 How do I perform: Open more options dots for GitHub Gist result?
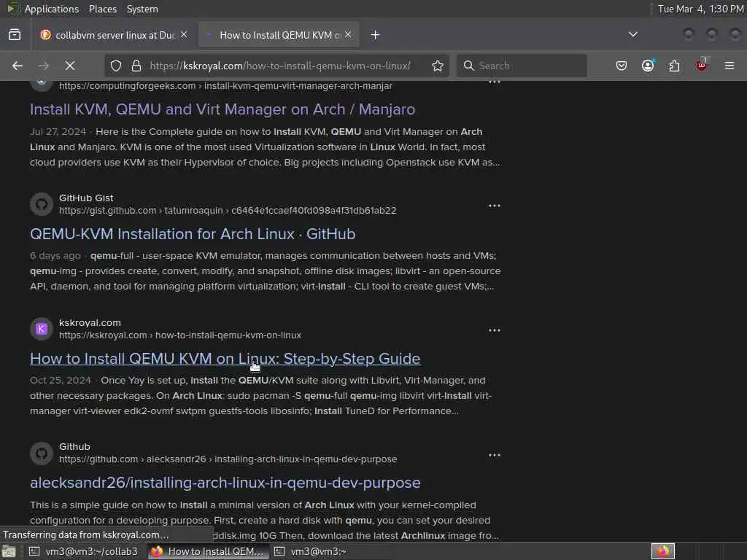[495, 206]
